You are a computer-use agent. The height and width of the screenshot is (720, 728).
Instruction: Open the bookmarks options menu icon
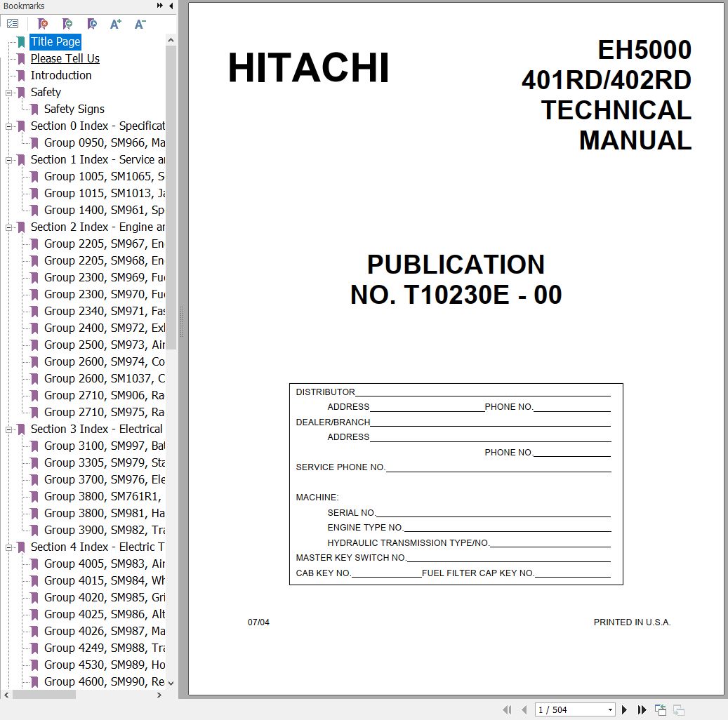click(13, 24)
